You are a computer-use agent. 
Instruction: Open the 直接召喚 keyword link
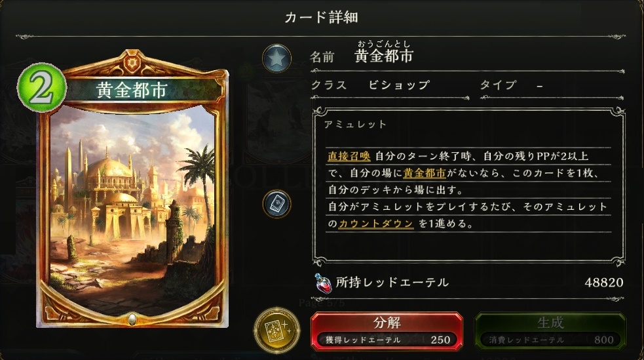tap(349, 156)
